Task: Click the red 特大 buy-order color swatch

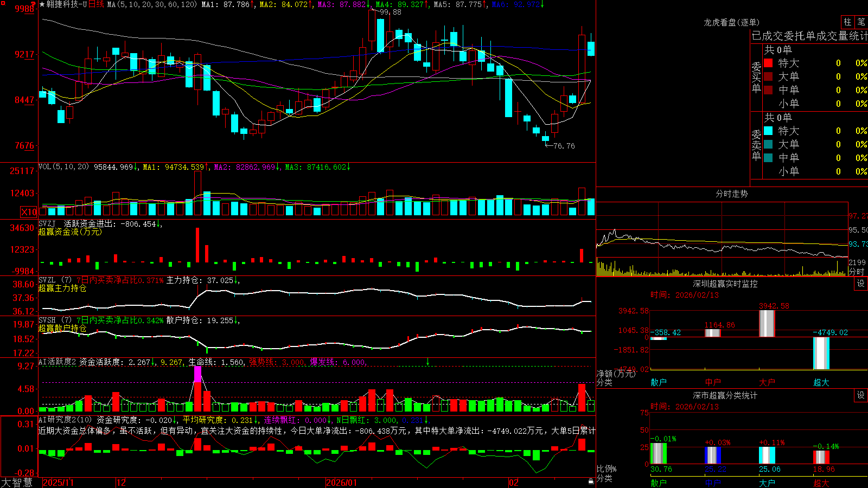Action: point(768,63)
